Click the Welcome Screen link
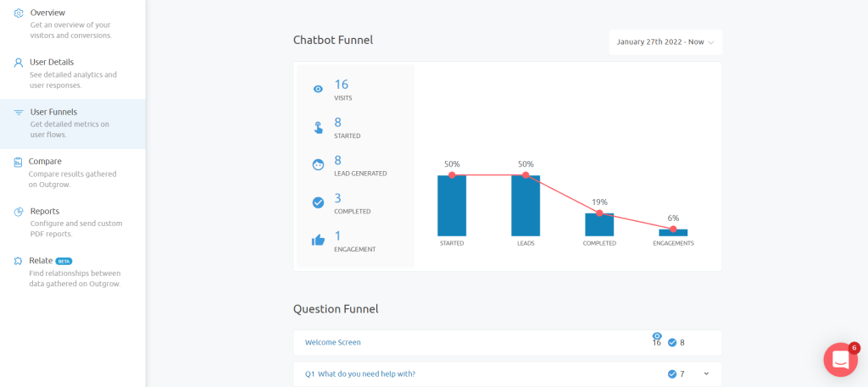Screen dimensions: 868x387 [x=333, y=342]
